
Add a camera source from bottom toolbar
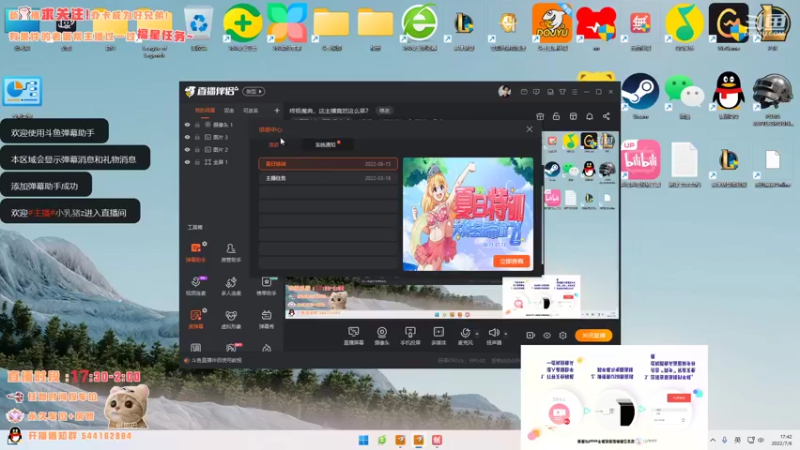pos(382,336)
